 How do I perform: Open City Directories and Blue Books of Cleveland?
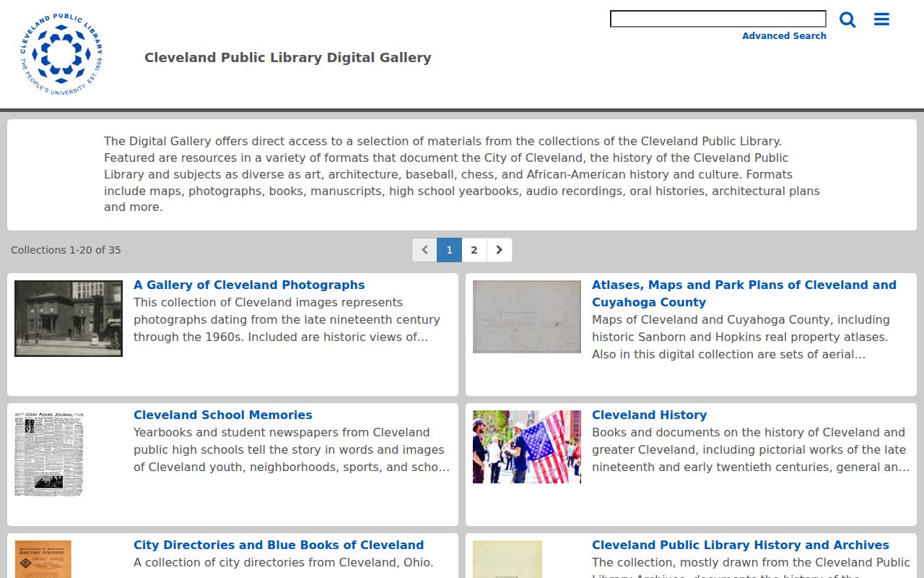279,545
